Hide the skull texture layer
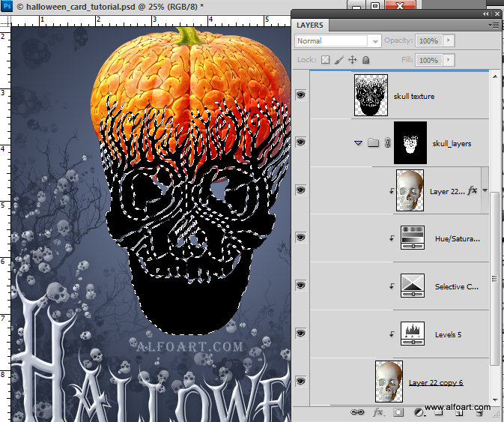The width and height of the screenshot is (504, 422). tap(301, 95)
